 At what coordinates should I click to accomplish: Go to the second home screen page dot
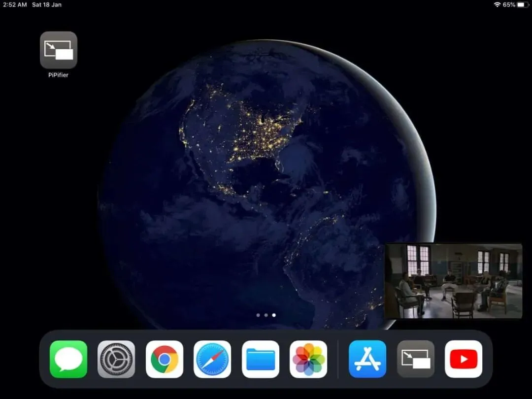coord(266,315)
